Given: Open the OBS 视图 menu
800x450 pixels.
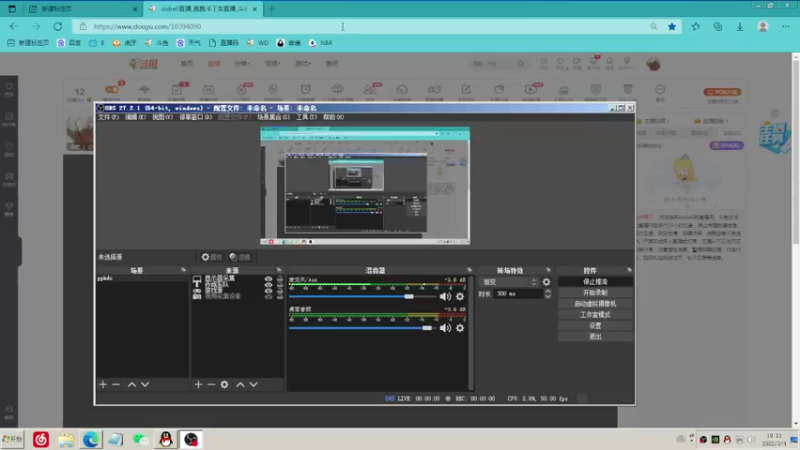Looking at the screenshot, I should pos(162,117).
